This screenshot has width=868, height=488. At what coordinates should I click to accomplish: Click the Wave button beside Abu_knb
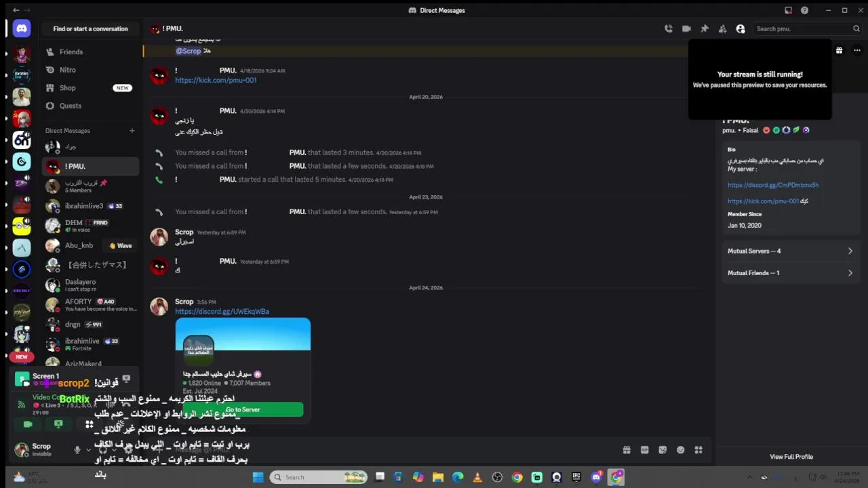coord(121,245)
